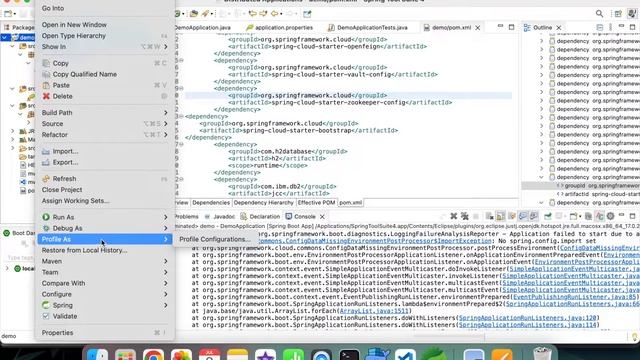Close the Console view tab
The image size is (640, 360).
(x=322, y=217)
